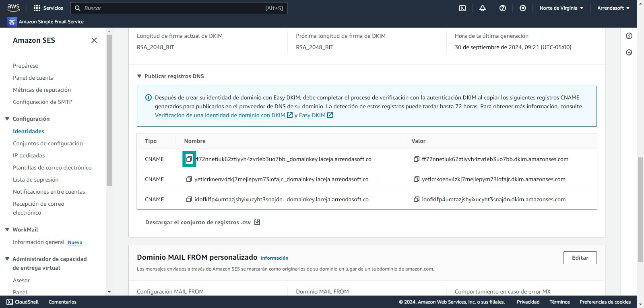The height and width of the screenshot is (308, 644).
Task: Launch CloudShell from the top bar icon
Action: pos(462,8)
